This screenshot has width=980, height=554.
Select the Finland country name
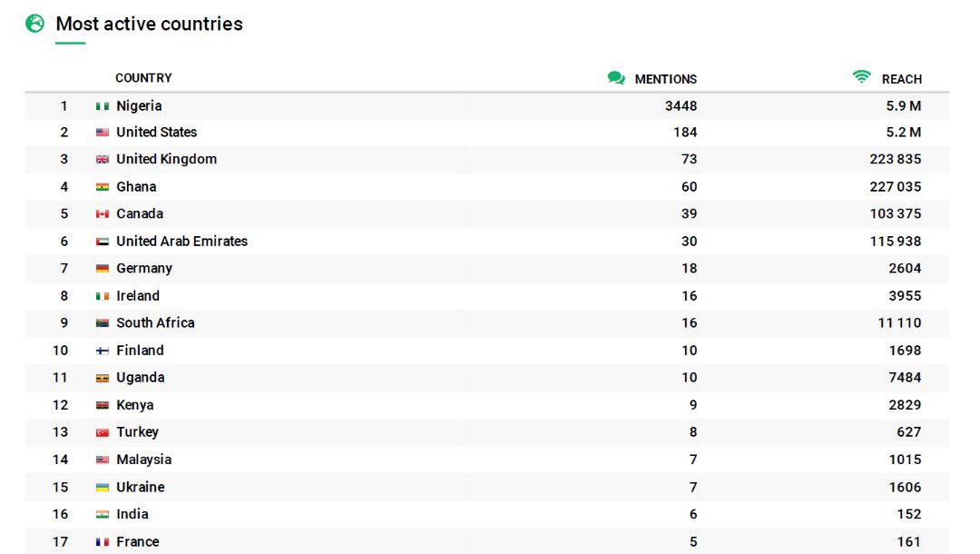pos(140,351)
